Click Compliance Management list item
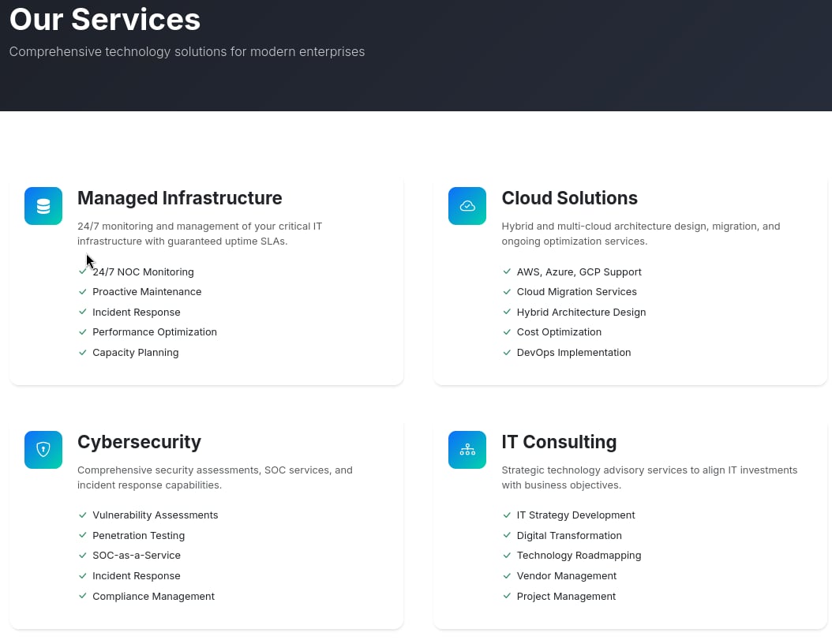 click(153, 597)
